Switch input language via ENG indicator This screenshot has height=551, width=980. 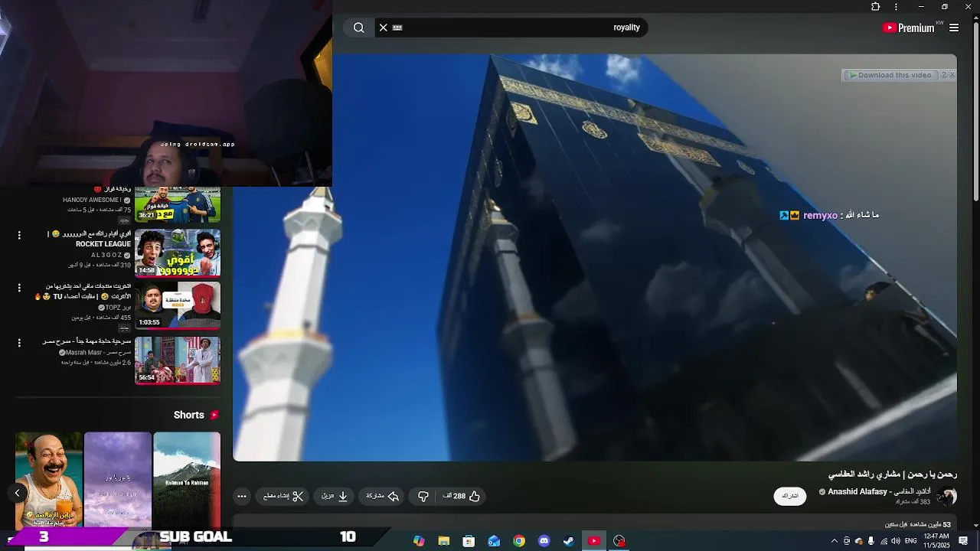click(911, 541)
